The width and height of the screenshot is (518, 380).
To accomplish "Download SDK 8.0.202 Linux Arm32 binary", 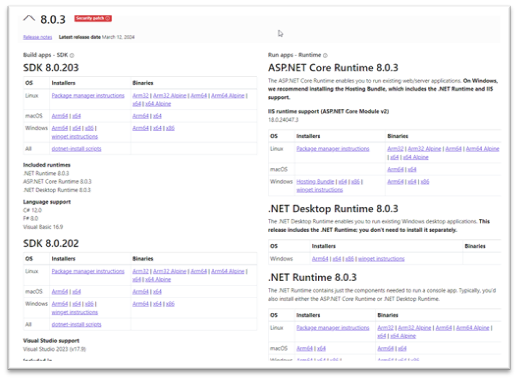I will [x=140, y=271].
